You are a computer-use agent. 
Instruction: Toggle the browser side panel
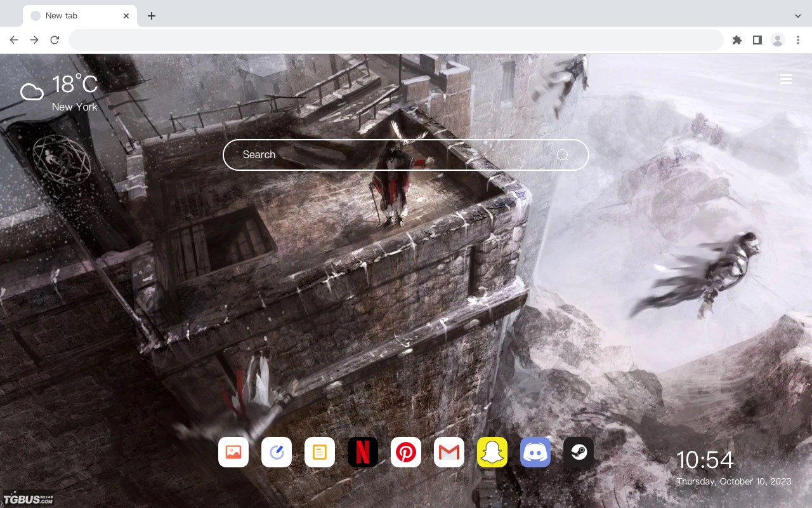757,40
